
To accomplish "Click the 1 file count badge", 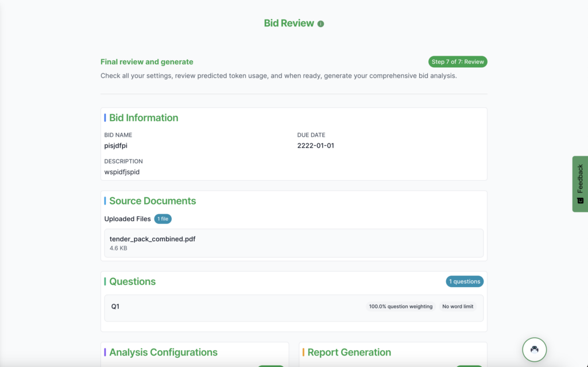I will pyautogui.click(x=163, y=219).
